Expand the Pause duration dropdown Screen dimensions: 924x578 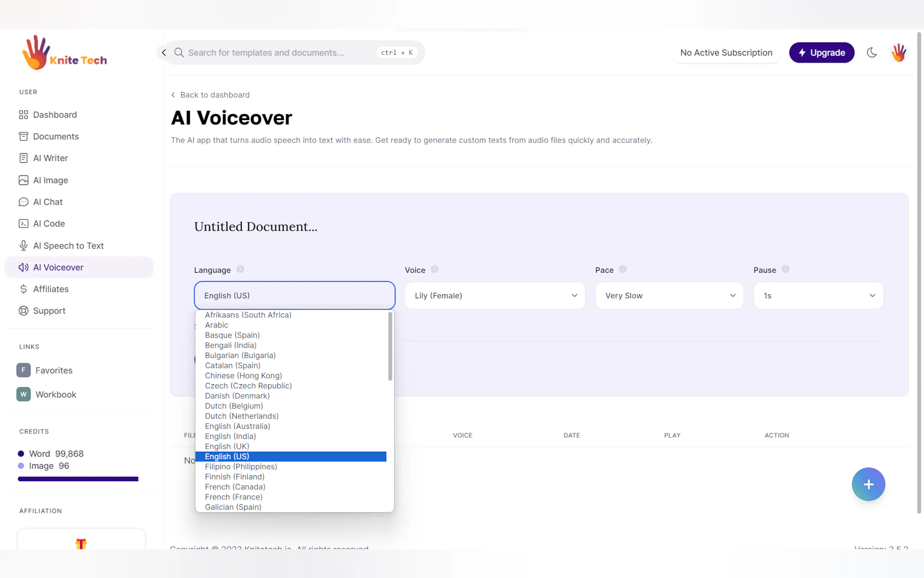click(x=818, y=296)
